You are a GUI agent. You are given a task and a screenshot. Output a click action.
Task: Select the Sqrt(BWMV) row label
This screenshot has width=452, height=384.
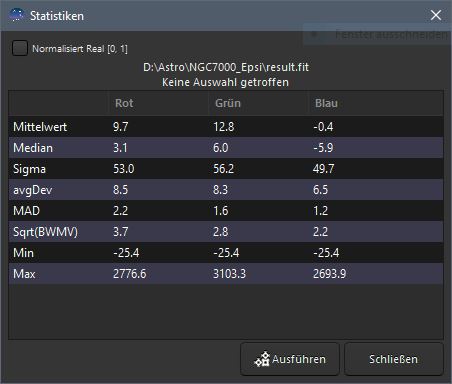click(x=45, y=232)
